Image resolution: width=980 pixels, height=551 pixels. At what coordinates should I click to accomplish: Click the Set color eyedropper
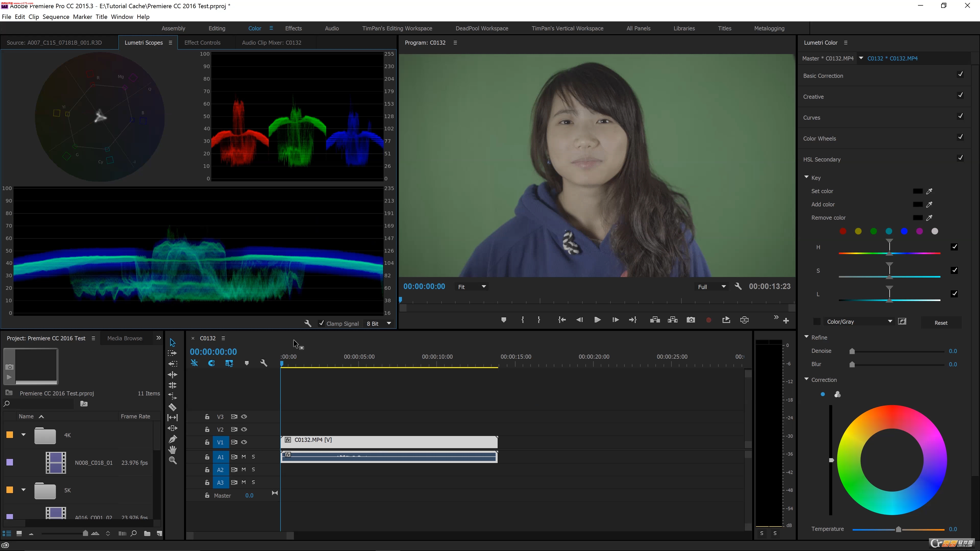pyautogui.click(x=929, y=191)
